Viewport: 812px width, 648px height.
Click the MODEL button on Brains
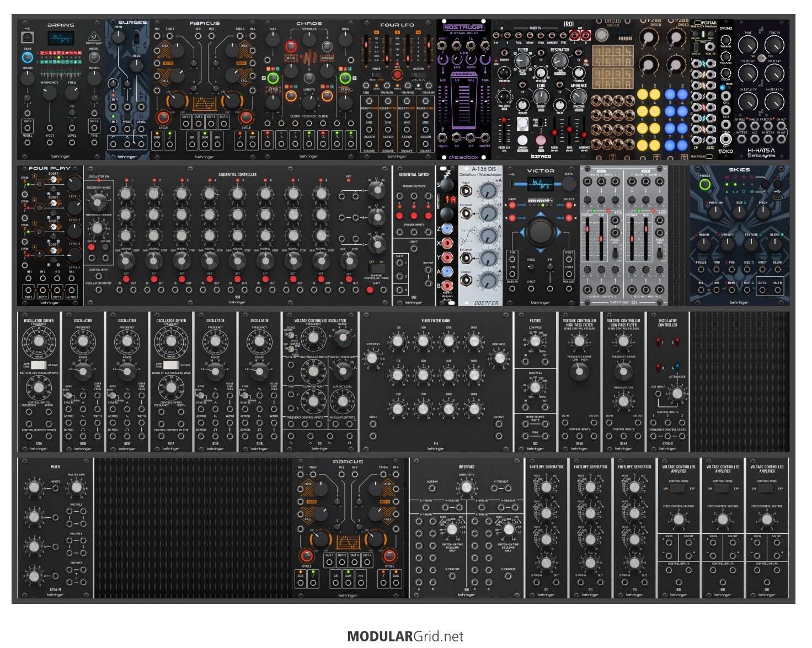point(94,57)
